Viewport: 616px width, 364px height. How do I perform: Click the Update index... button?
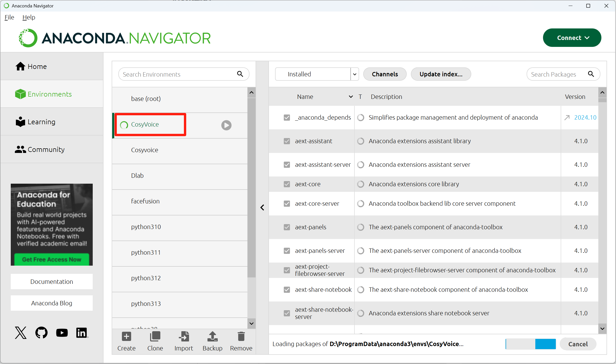click(x=441, y=74)
